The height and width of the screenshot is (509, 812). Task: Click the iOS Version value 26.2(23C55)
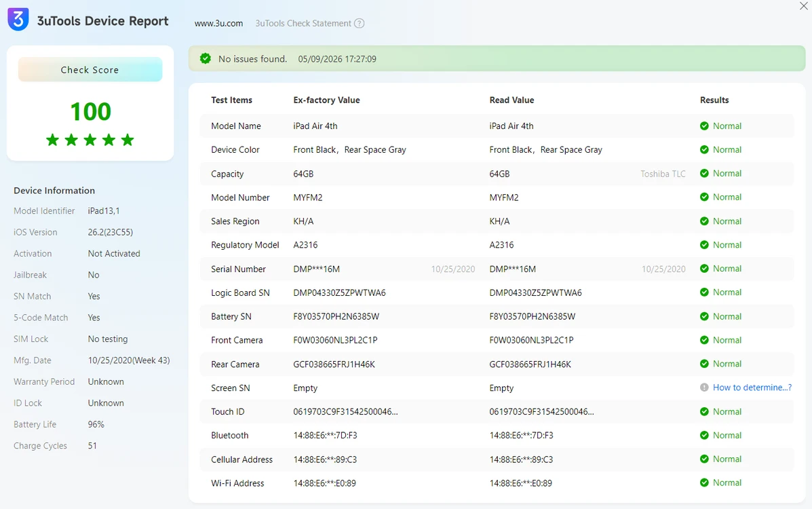point(111,232)
